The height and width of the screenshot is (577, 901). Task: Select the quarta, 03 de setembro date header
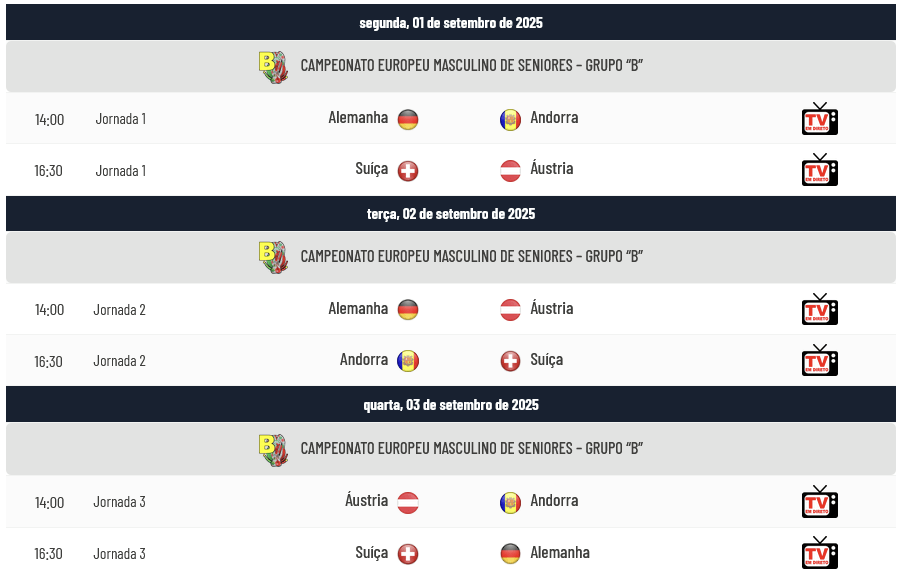click(x=450, y=405)
